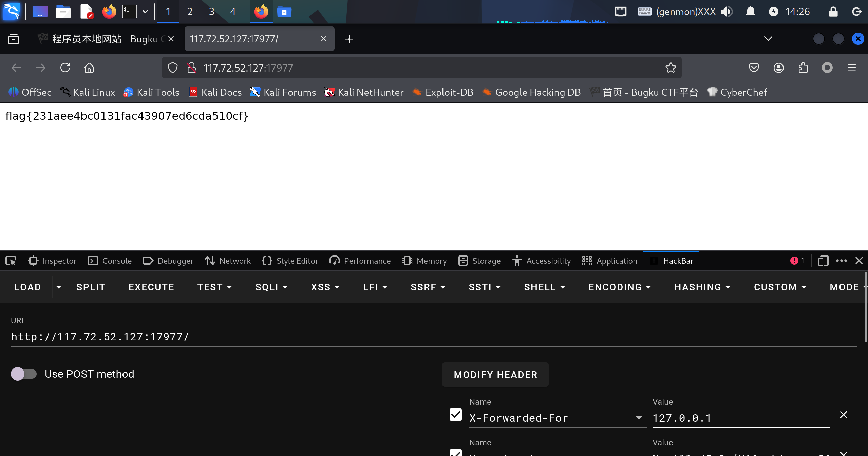Open the extensions puzzle icon

coord(803,68)
